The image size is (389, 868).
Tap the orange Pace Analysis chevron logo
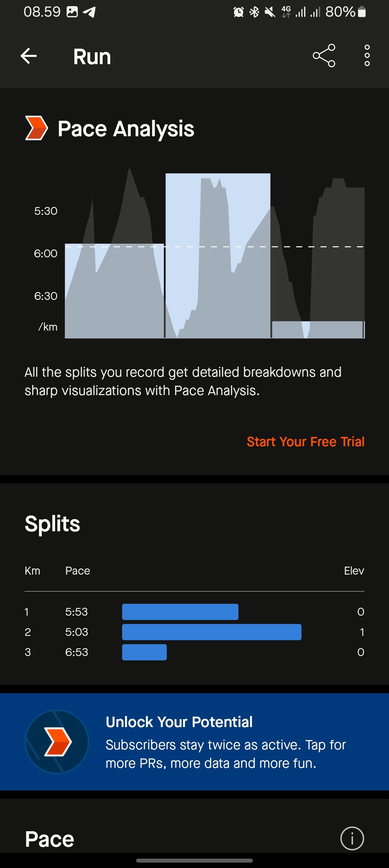click(36, 128)
